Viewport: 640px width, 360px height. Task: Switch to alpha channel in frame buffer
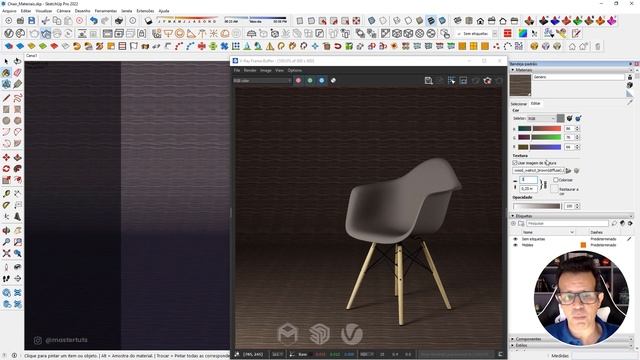click(x=333, y=81)
